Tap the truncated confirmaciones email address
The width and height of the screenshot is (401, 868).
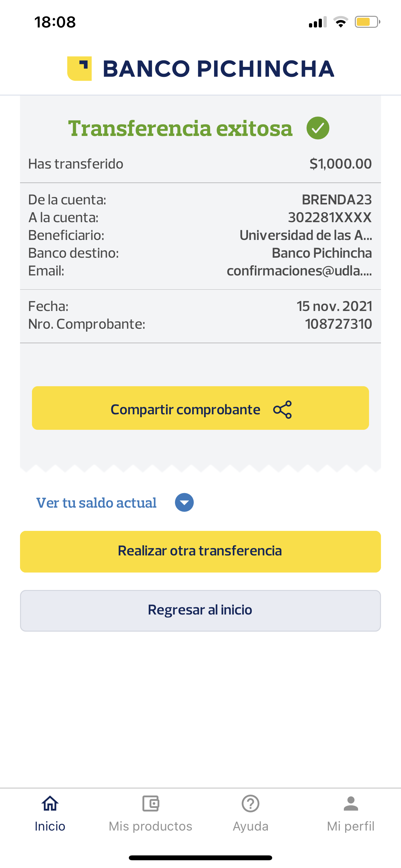299,271
